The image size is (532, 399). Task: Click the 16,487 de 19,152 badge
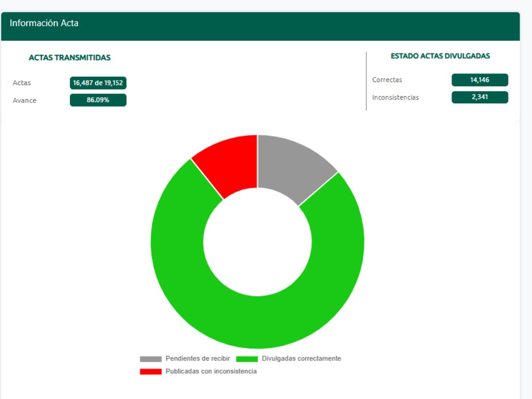[x=98, y=83]
